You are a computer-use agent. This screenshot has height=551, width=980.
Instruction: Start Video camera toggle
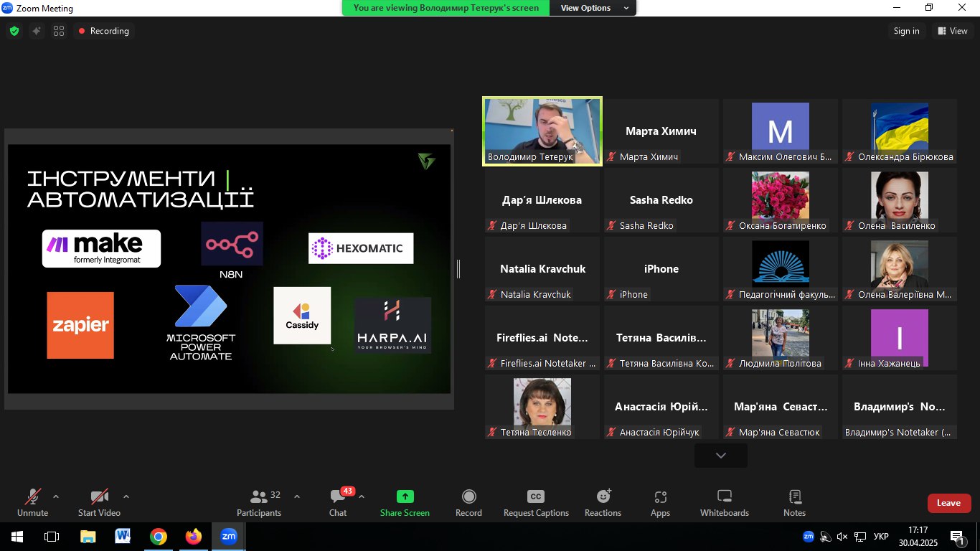(99, 502)
